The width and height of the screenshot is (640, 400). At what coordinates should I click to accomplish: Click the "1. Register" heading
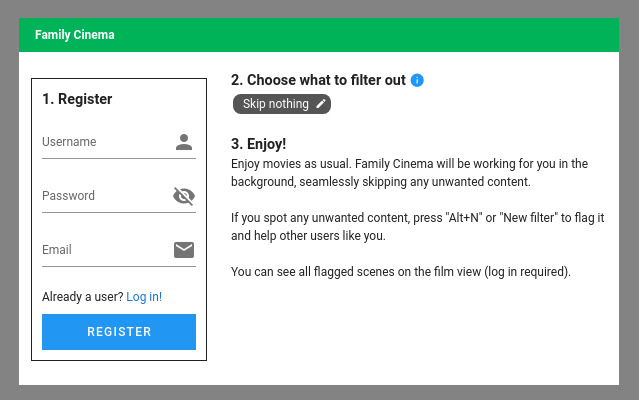77,99
